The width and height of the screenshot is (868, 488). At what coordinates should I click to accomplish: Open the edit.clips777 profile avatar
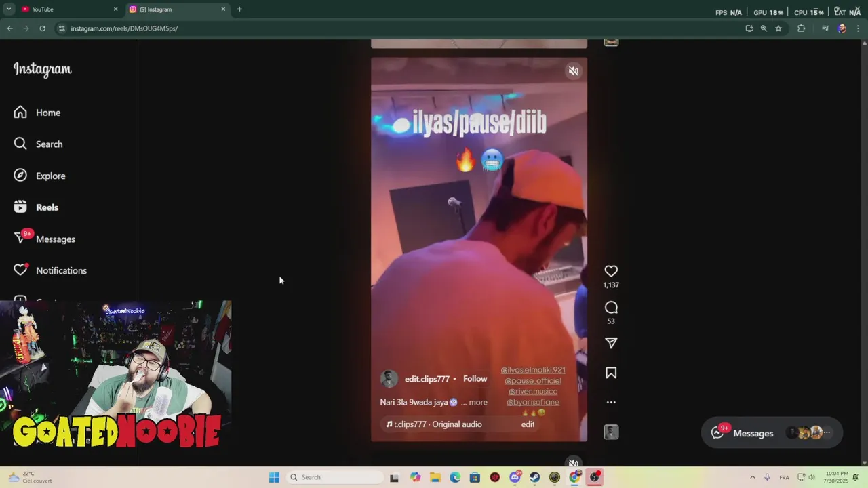point(389,379)
